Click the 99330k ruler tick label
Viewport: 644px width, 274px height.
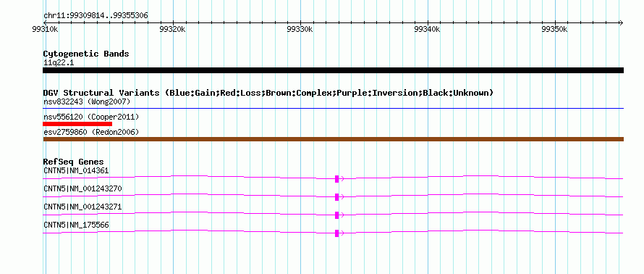tap(300, 29)
